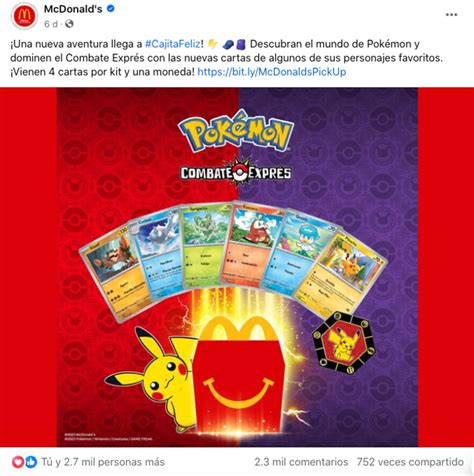Follow the bit.ly/McDonaldsPickUp link
474x476 pixels.
pos(272,72)
